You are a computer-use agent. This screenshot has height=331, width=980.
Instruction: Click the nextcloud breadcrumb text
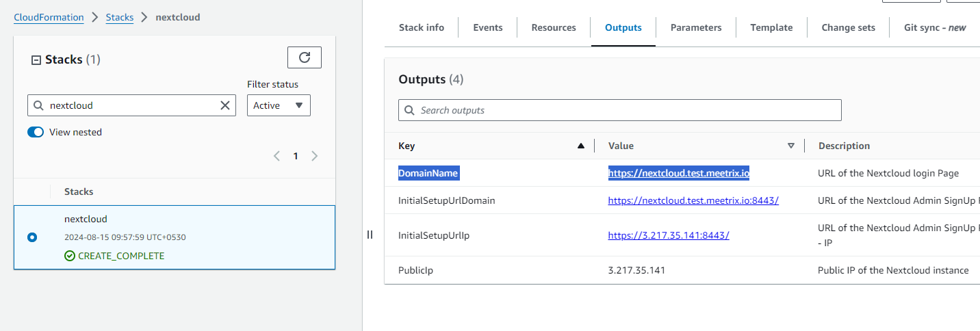coord(178,17)
